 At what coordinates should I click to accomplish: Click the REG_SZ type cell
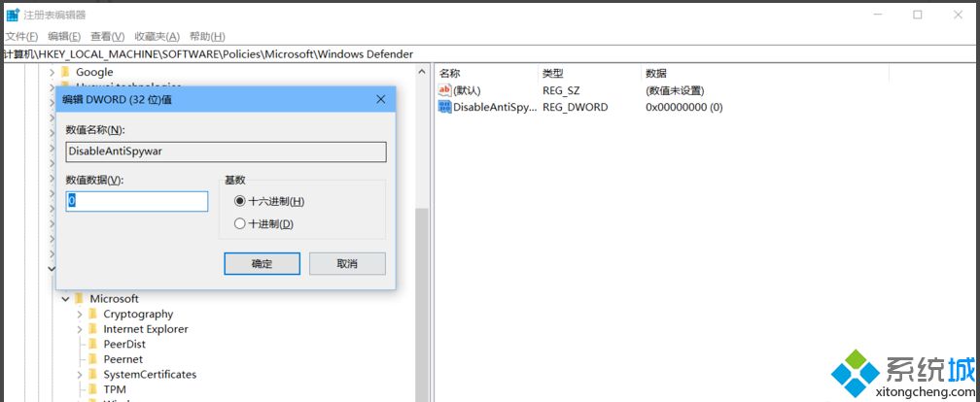[561, 90]
